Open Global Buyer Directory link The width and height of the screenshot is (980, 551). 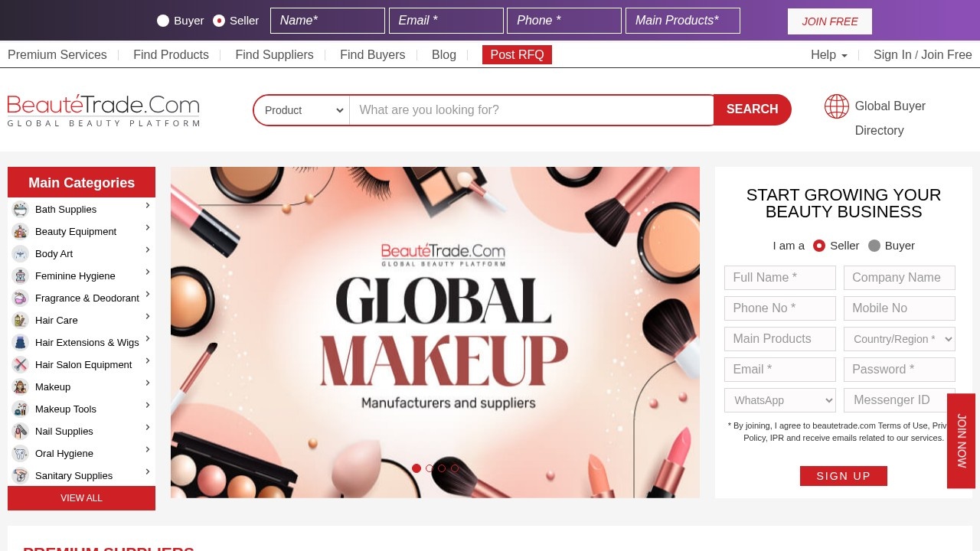890,119
